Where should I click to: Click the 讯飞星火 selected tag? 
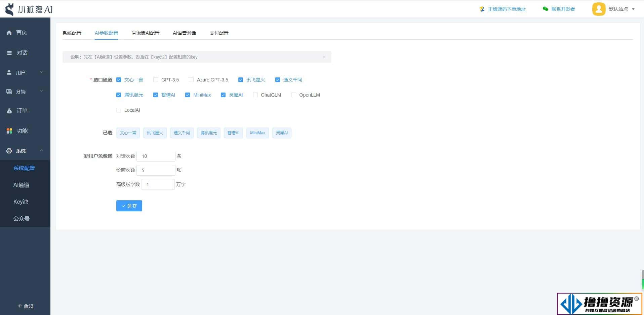155,133
